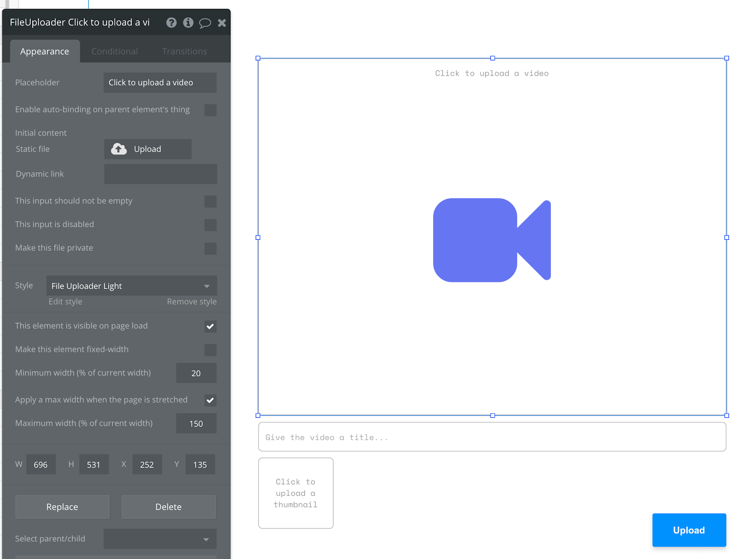Screen dimensions: 756x559
Task: Click the Remove style link
Action: [191, 301]
